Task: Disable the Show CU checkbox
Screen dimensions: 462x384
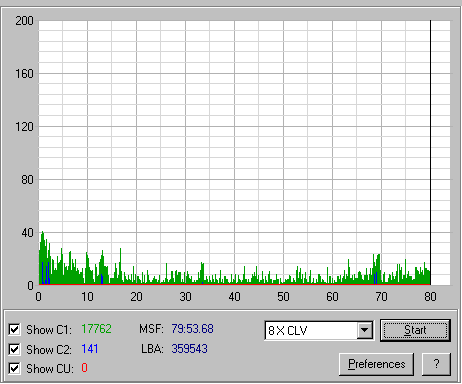Action: coord(14,369)
